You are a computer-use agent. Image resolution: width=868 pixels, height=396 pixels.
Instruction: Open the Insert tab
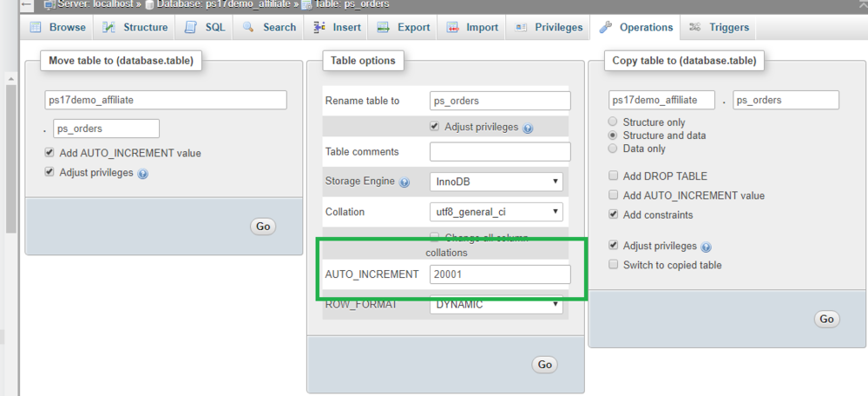click(337, 27)
